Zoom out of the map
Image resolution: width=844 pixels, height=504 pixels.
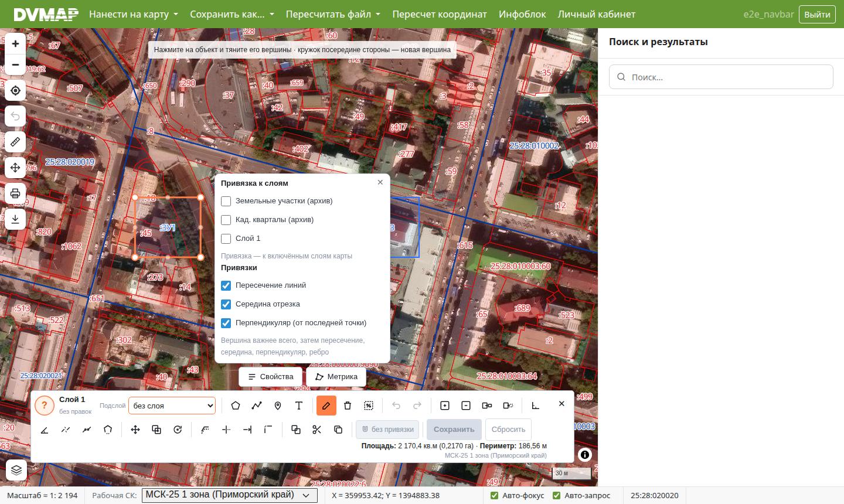15,65
